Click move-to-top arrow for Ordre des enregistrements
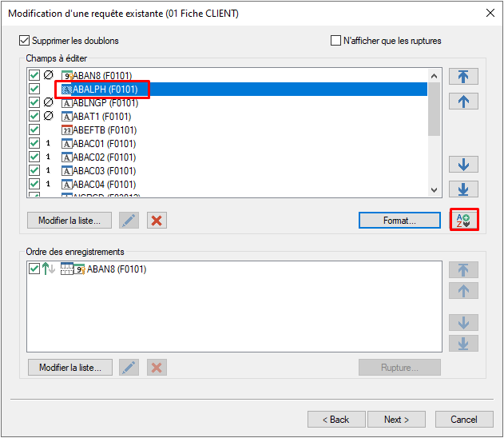The image size is (504, 438). point(463,270)
